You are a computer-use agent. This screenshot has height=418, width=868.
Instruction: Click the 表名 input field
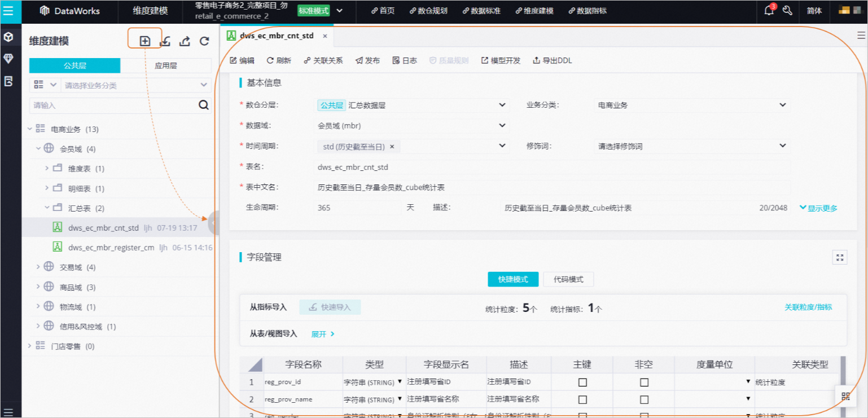tap(552, 167)
